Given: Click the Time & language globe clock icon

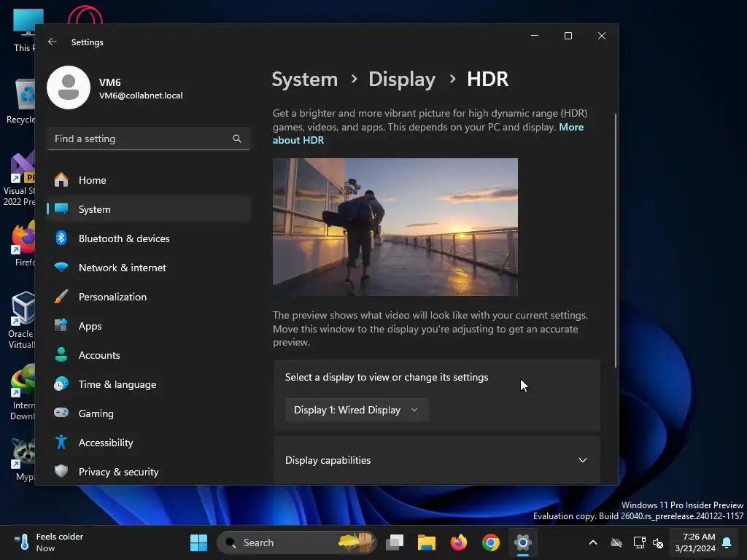Looking at the screenshot, I should pos(61,384).
